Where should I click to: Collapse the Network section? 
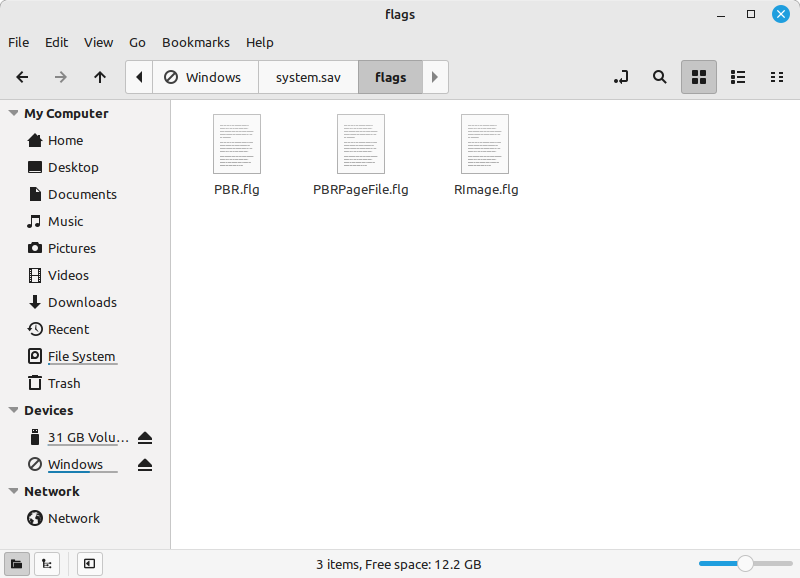14,491
